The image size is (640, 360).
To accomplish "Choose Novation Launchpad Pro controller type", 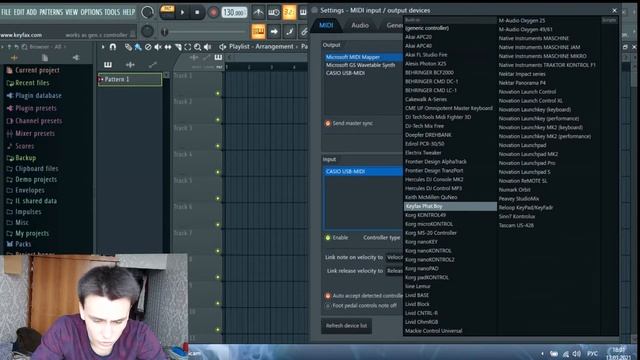I will (527, 163).
